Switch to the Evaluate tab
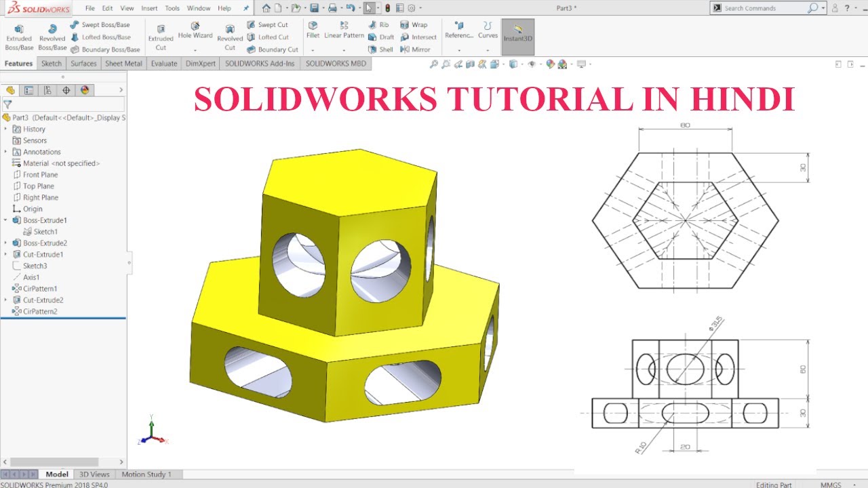Image resolution: width=868 pixels, height=488 pixels. 164,64
